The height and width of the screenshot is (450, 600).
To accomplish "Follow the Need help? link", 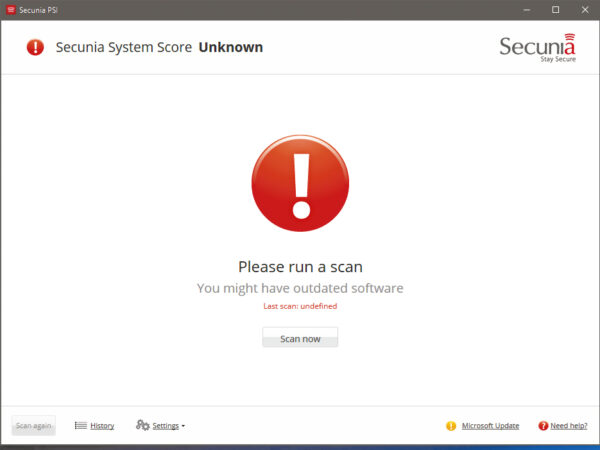I will (x=568, y=426).
